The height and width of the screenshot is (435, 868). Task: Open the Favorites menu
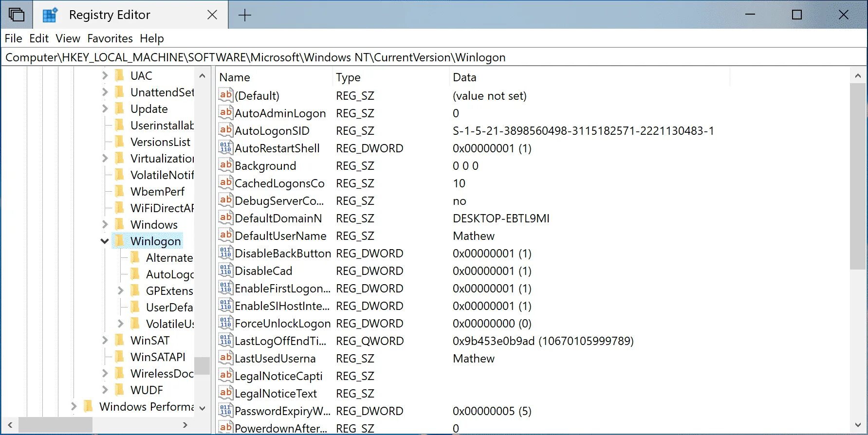(110, 38)
